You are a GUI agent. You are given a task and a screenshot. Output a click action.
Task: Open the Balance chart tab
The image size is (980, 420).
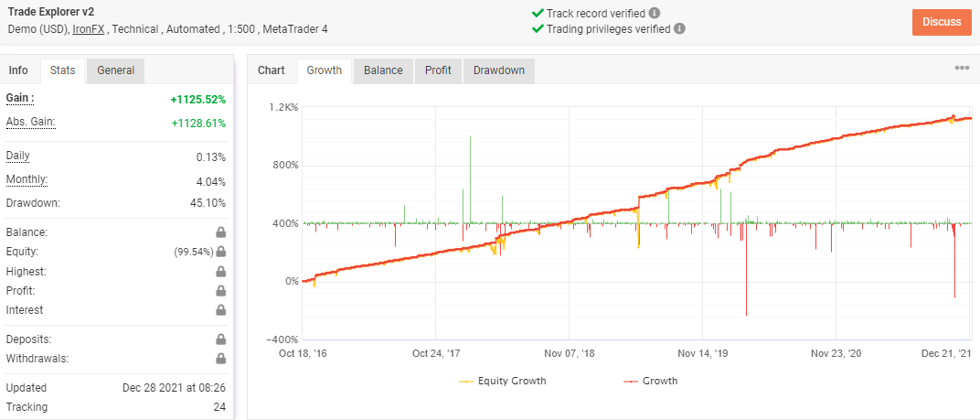point(383,70)
